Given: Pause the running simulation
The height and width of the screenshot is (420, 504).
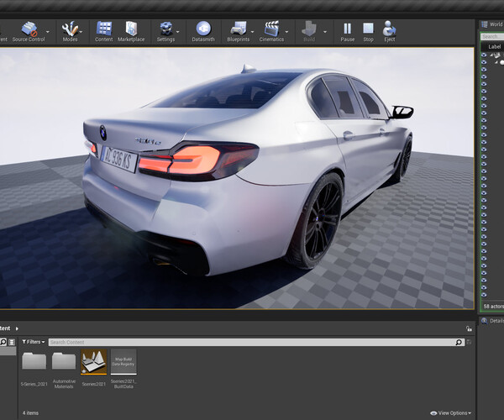Looking at the screenshot, I should pos(348,31).
